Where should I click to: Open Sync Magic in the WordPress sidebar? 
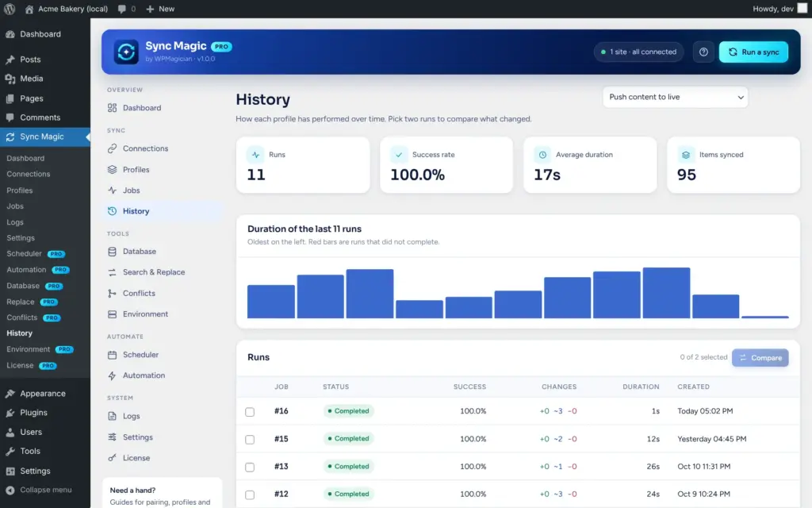45,137
